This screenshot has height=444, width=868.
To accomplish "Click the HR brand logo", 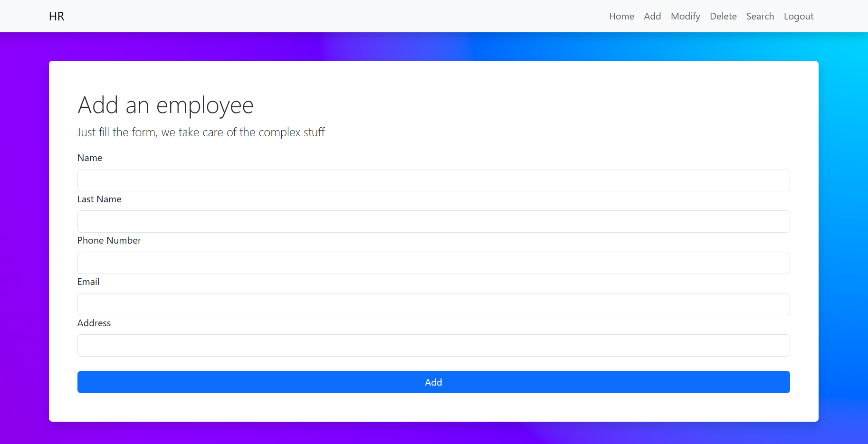I will coord(57,16).
